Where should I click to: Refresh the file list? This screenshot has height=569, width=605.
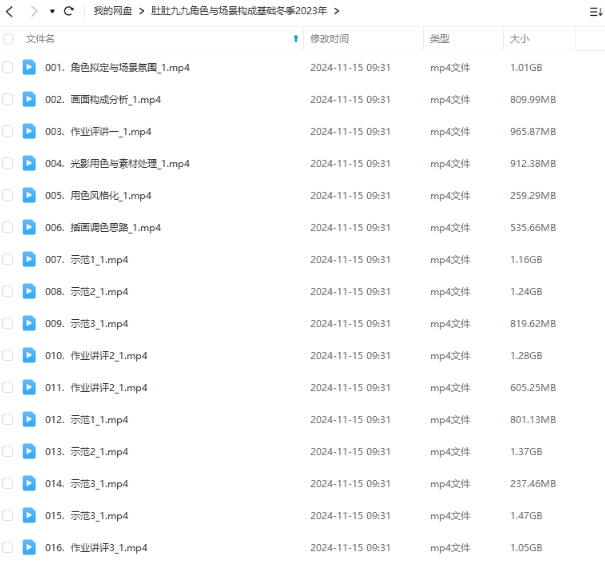click(69, 11)
